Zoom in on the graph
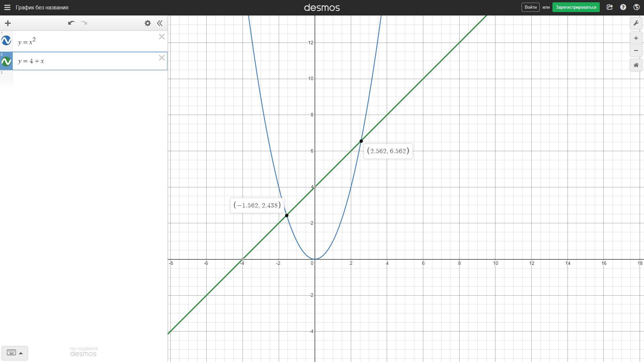644x362 pixels. click(636, 38)
